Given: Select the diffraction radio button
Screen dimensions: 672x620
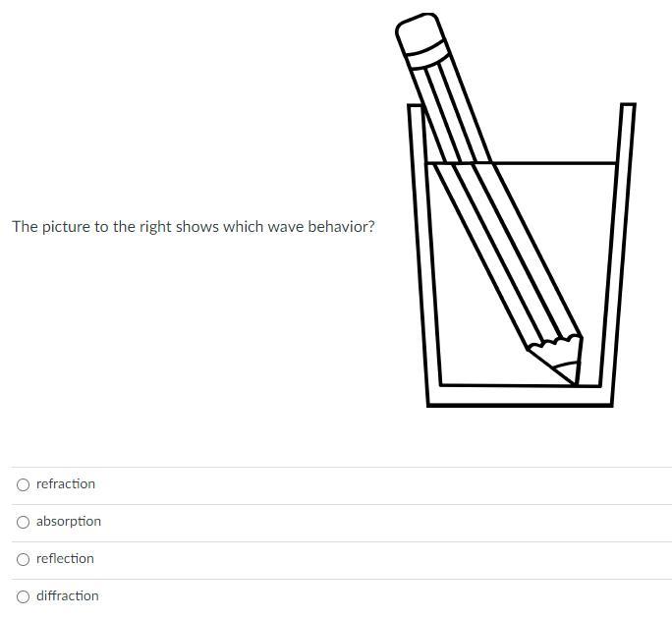Looking at the screenshot, I should click(23, 596).
